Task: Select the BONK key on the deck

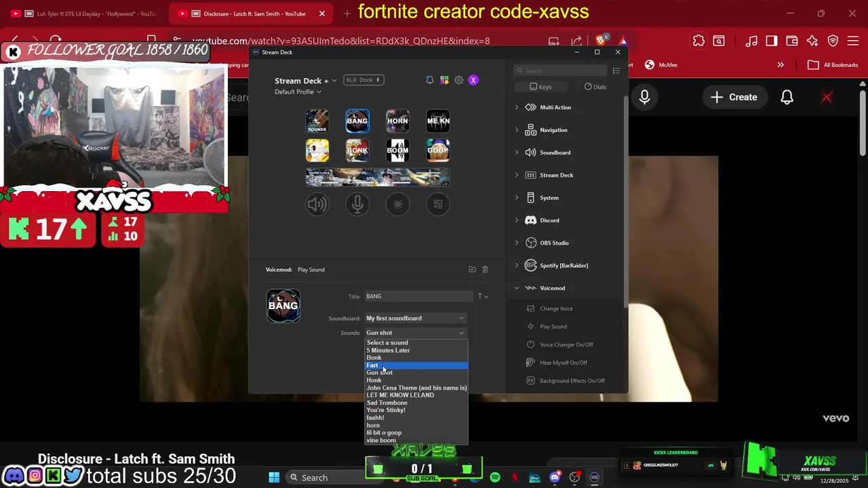Action: click(x=357, y=150)
